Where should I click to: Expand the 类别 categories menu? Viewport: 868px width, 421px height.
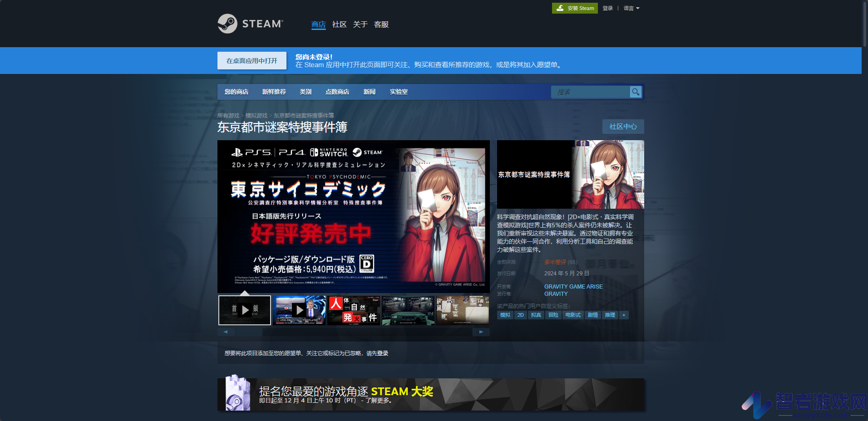pos(306,92)
